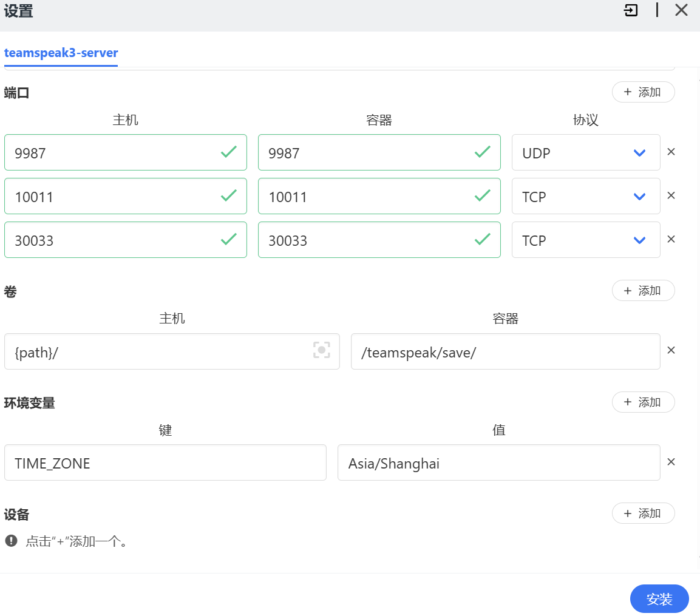
Task: Click the green checkmark in container 10011 field
Action: click(x=482, y=195)
